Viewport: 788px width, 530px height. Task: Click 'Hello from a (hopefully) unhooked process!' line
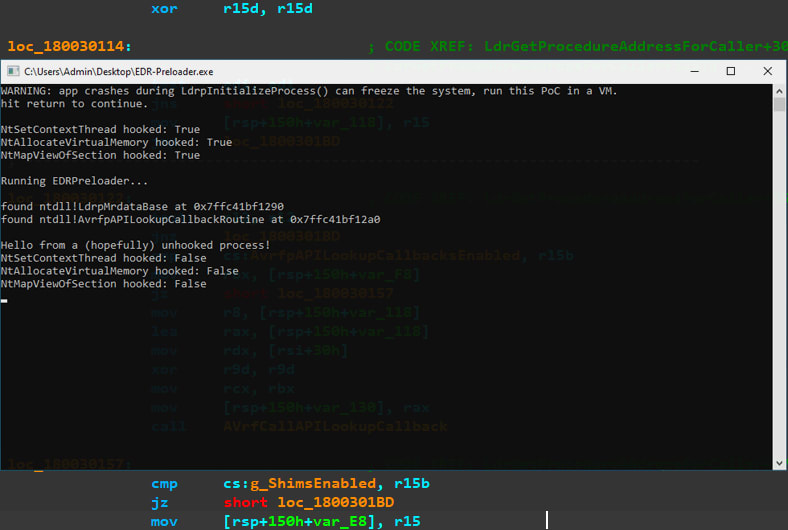[135, 245]
